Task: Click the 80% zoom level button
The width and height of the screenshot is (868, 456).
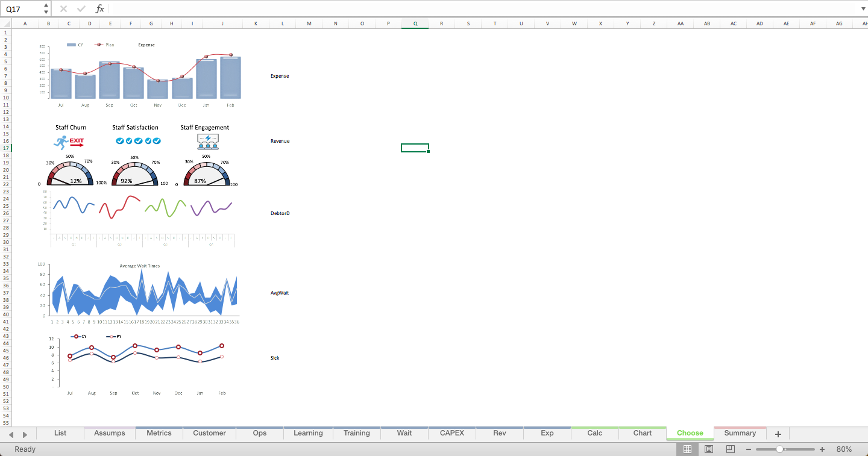Action: point(844,449)
